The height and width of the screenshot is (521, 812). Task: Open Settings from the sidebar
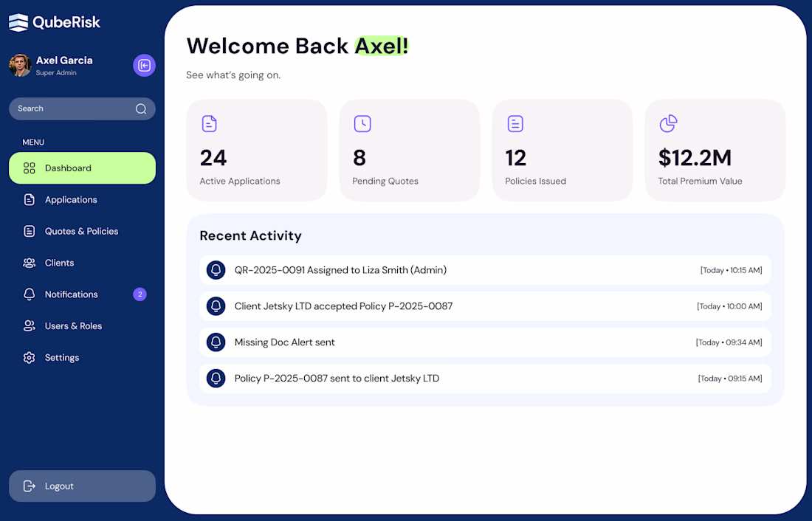point(82,357)
